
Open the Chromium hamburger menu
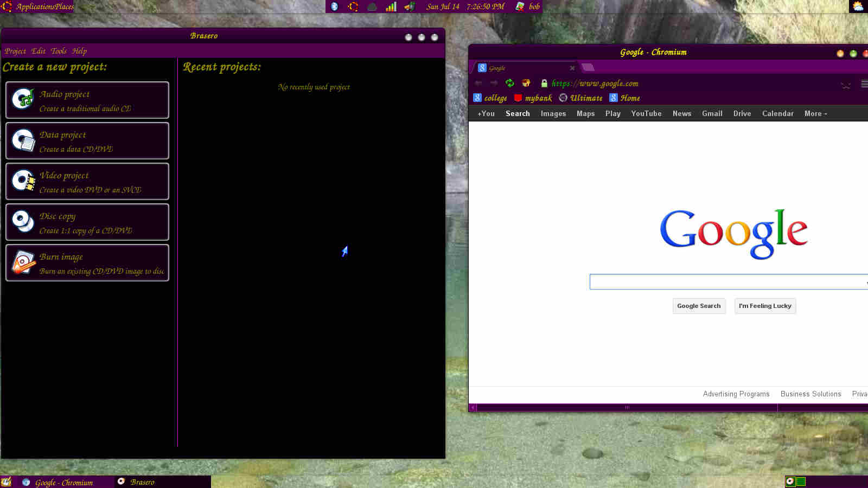click(864, 84)
